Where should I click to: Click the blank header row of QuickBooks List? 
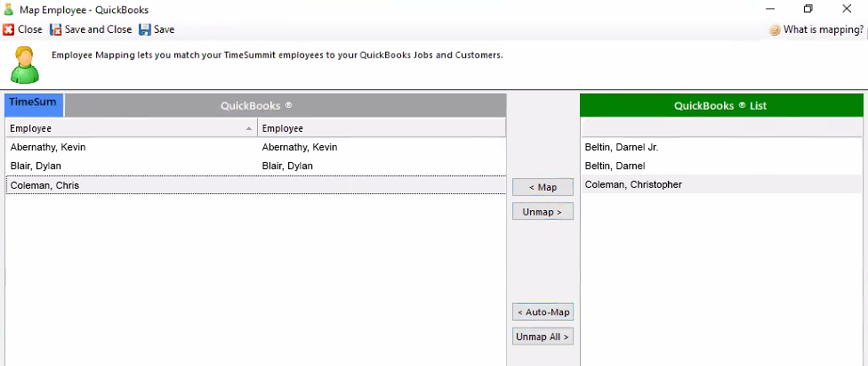point(722,128)
